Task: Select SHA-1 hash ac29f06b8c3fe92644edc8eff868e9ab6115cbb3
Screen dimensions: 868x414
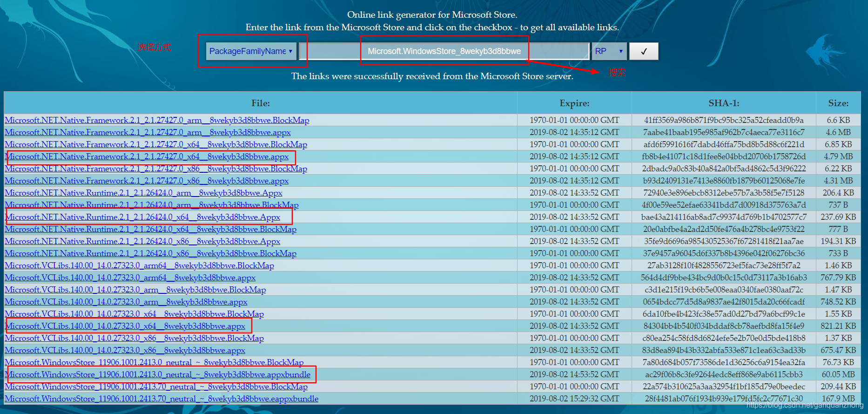Action: coord(724,374)
